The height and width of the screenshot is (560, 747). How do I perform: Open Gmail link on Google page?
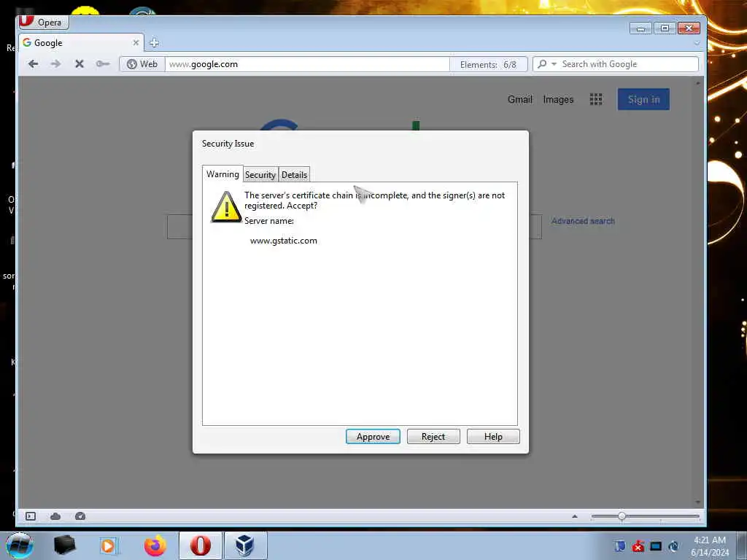pyautogui.click(x=519, y=99)
